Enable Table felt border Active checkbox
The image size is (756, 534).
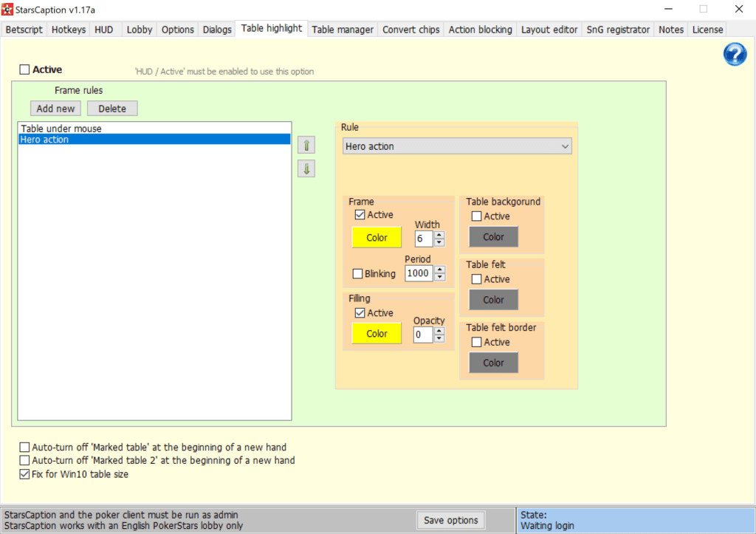[476, 342]
